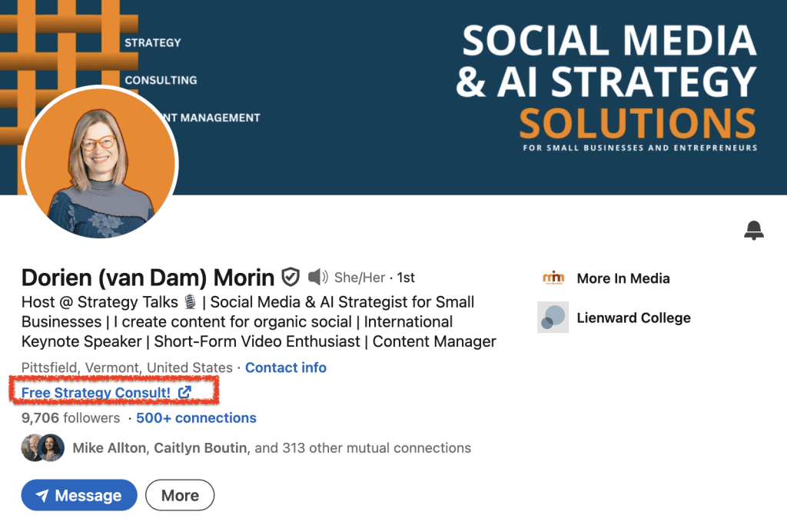Viewport: 787px width, 532px height.
Task: Select the More In Media company logo
Action: (552, 278)
